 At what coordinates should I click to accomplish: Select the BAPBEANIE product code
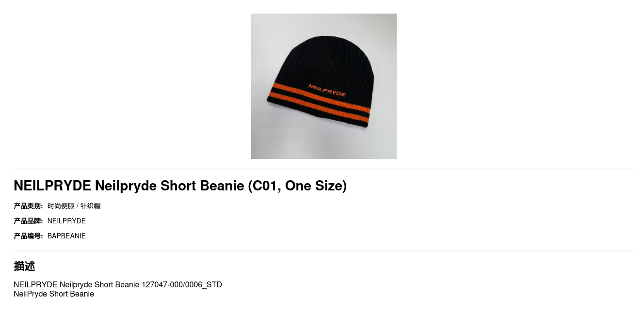(x=66, y=236)
